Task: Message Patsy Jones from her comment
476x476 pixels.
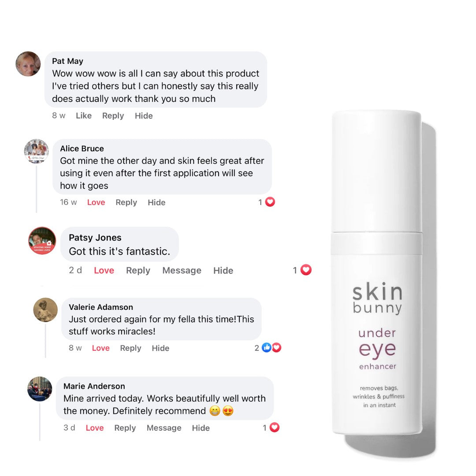Action: pyautogui.click(x=182, y=271)
